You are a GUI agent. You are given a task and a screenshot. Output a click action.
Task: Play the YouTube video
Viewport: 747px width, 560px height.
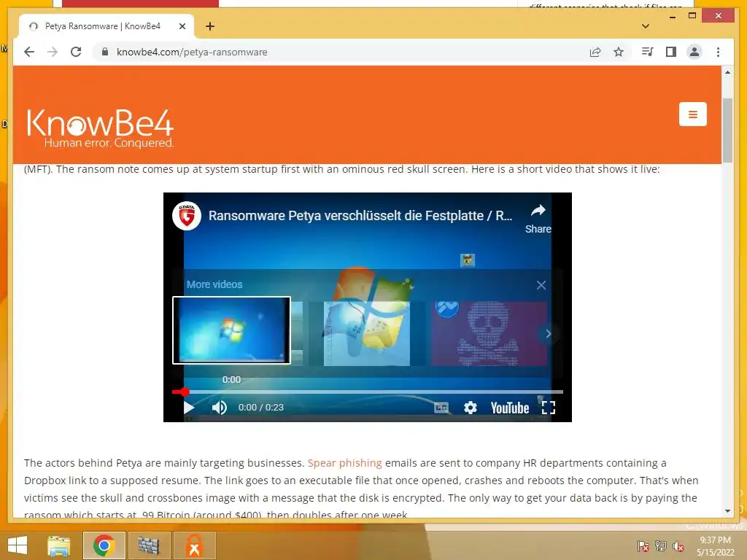pyautogui.click(x=189, y=408)
